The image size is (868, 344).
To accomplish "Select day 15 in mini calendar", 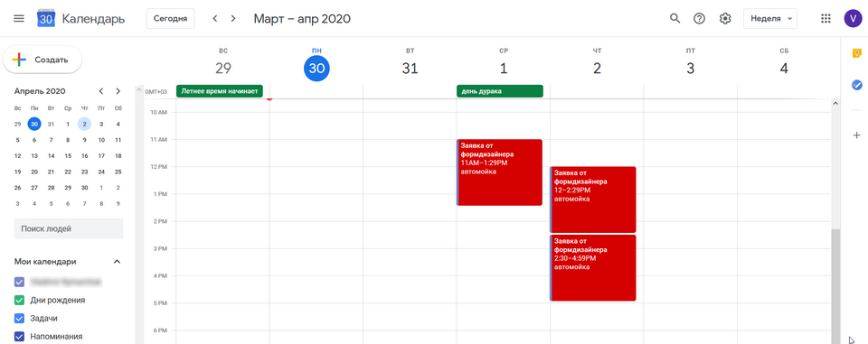I will 68,156.
